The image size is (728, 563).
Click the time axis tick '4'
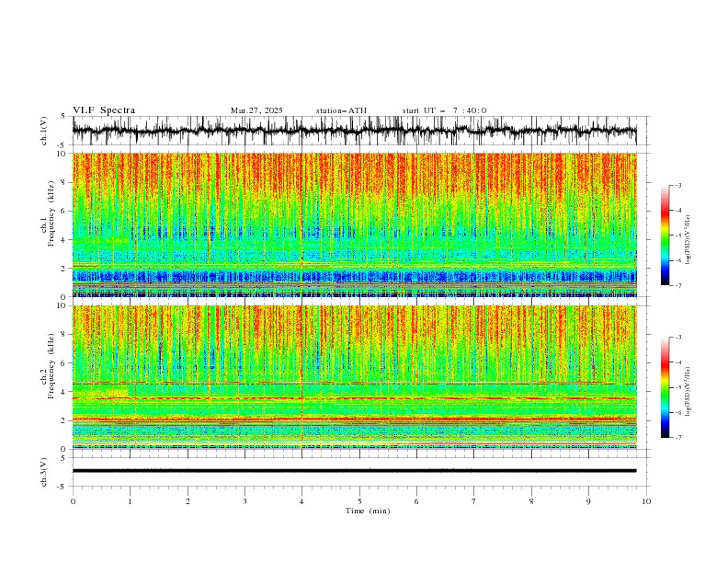point(301,501)
